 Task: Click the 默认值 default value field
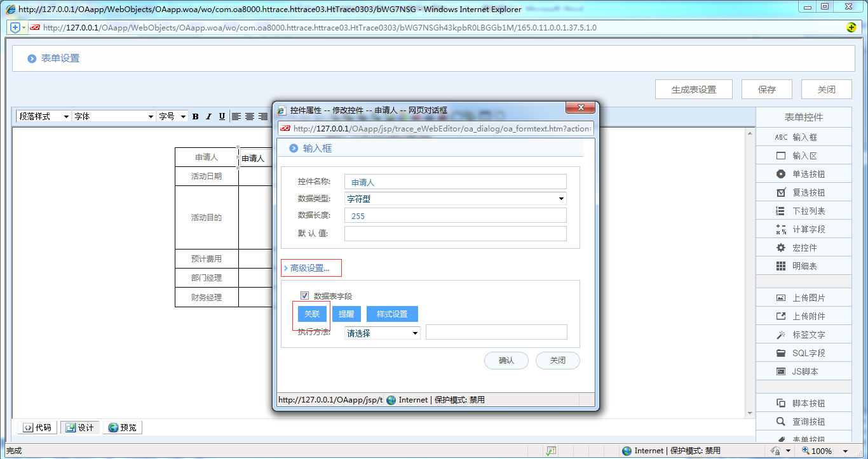pos(455,234)
